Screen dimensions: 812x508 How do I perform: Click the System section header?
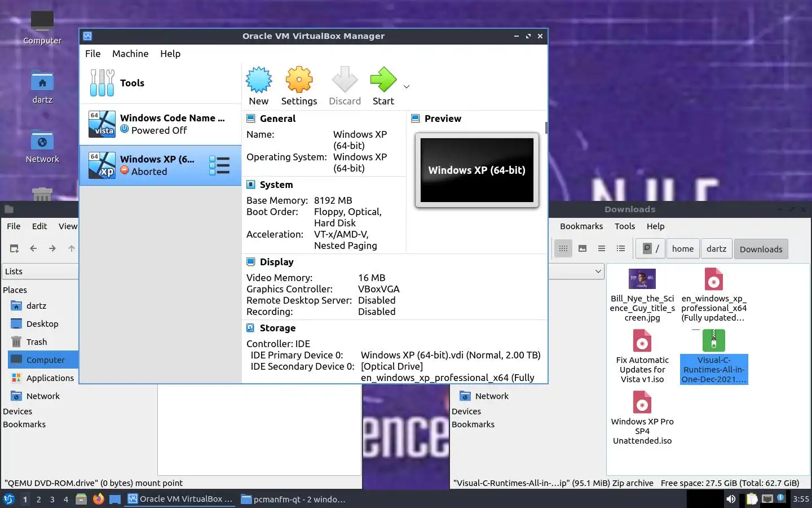click(x=276, y=185)
